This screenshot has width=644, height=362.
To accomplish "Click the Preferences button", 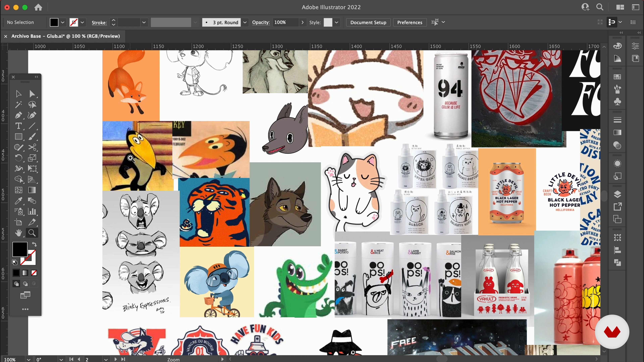I will point(410,22).
